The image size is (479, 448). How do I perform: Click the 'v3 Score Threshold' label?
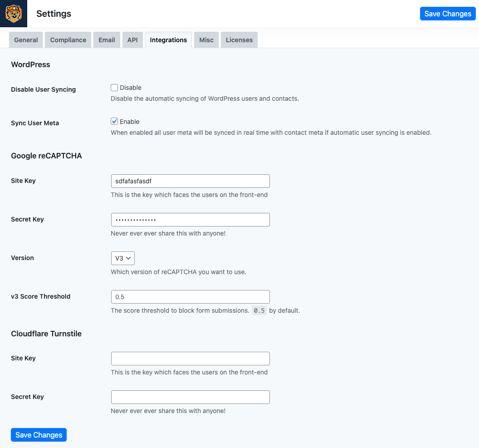point(41,296)
